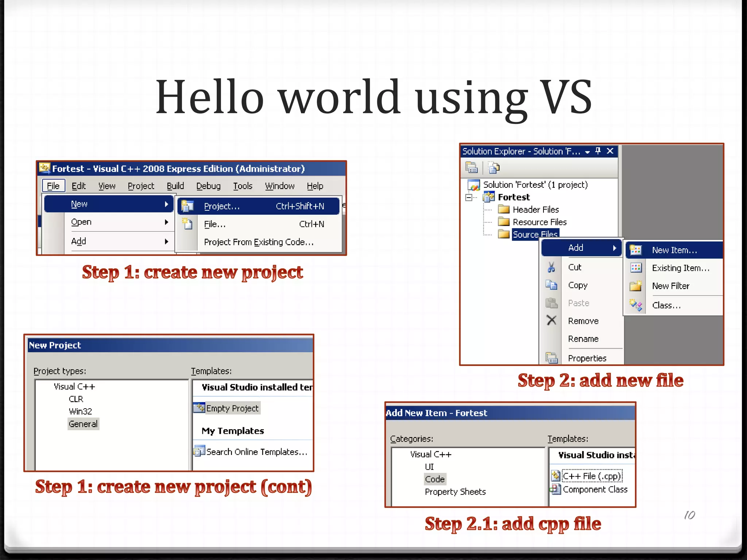Click the Properties toolbar icon in Solution Explorer
The height and width of the screenshot is (560, 747).
click(471, 167)
